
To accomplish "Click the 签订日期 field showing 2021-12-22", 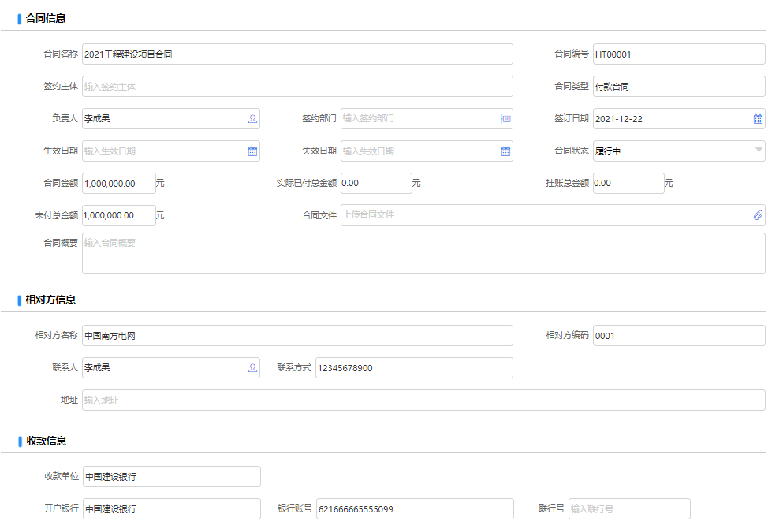I will pyautogui.click(x=679, y=119).
